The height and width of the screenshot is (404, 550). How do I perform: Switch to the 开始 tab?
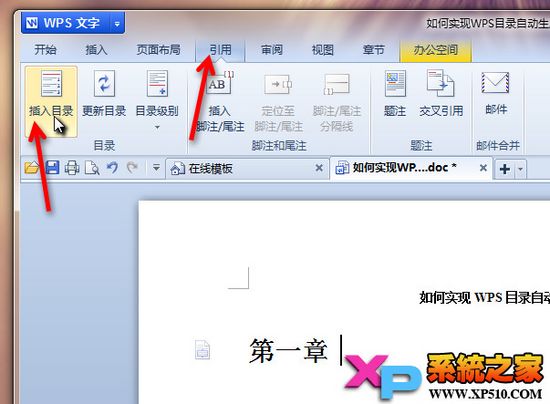tap(45, 50)
